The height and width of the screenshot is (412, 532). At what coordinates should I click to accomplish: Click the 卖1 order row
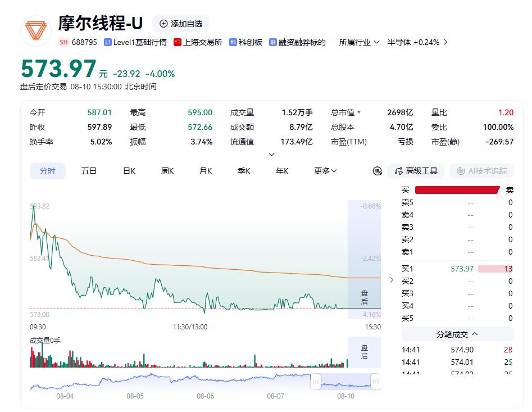pyautogui.click(x=457, y=252)
